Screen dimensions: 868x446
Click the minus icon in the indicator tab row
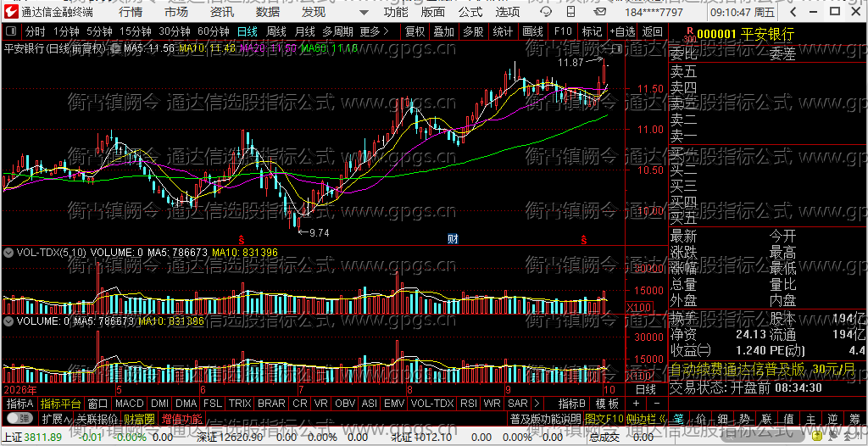(x=657, y=403)
